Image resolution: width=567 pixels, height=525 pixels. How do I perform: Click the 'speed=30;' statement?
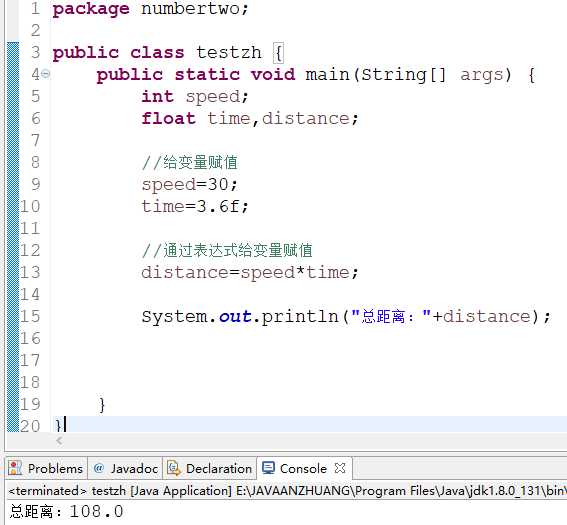point(189,185)
